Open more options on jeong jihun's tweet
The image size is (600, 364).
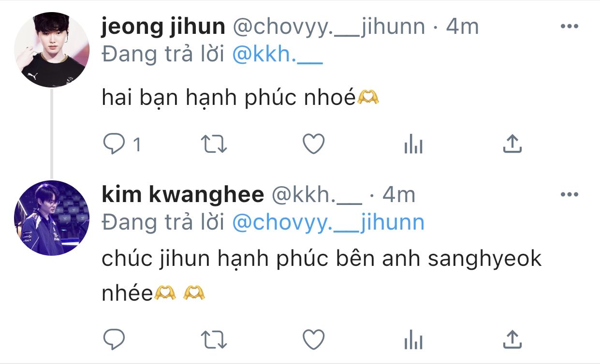click(569, 27)
